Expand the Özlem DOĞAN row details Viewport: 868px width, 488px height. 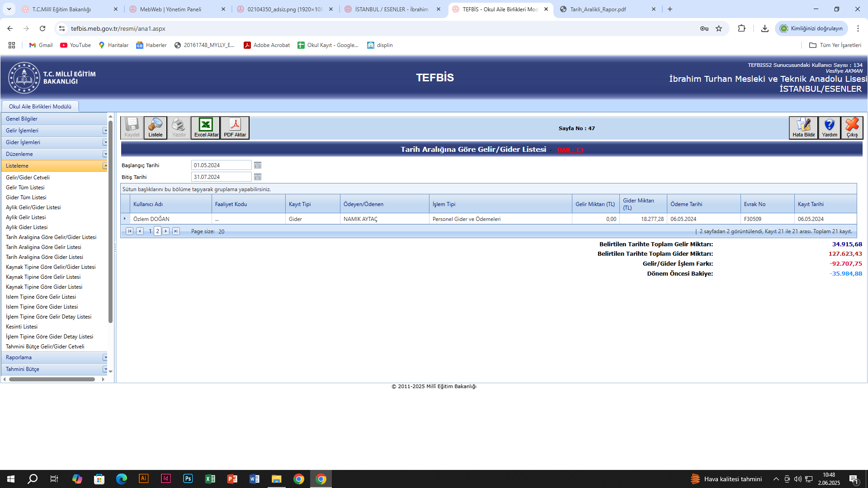pyautogui.click(x=125, y=219)
